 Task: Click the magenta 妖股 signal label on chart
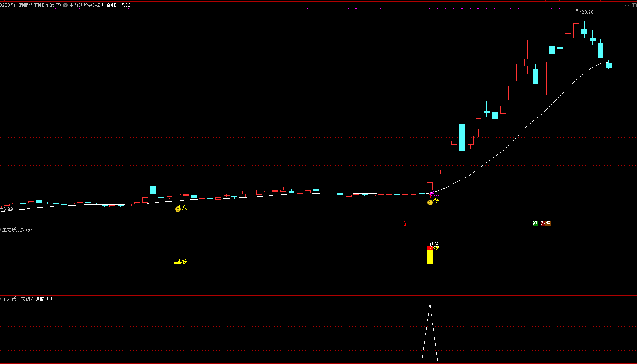(434, 194)
